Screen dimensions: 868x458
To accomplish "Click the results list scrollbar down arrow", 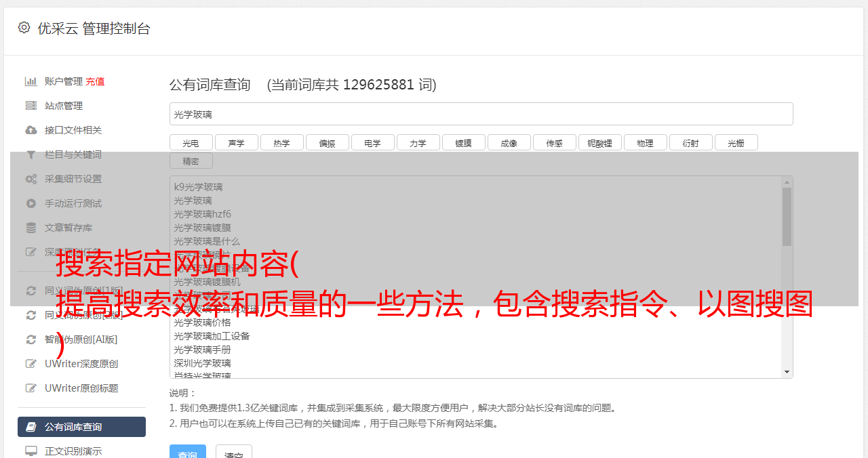I will (x=787, y=372).
